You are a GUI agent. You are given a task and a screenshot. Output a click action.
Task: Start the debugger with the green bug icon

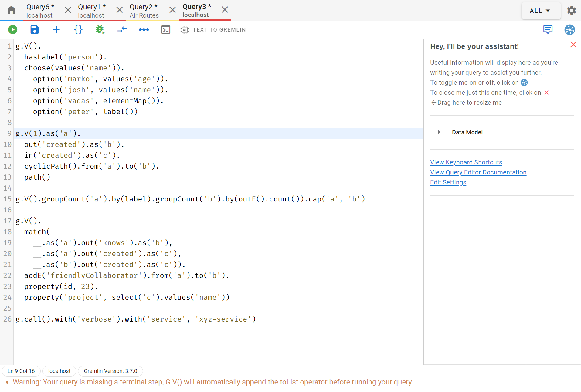tap(100, 29)
